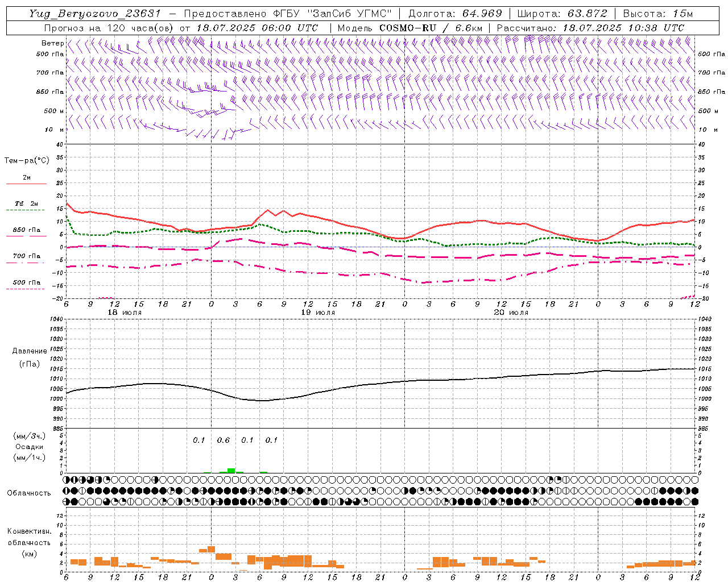Click the Модель COSMO-RU / 6.6км label

(411, 28)
